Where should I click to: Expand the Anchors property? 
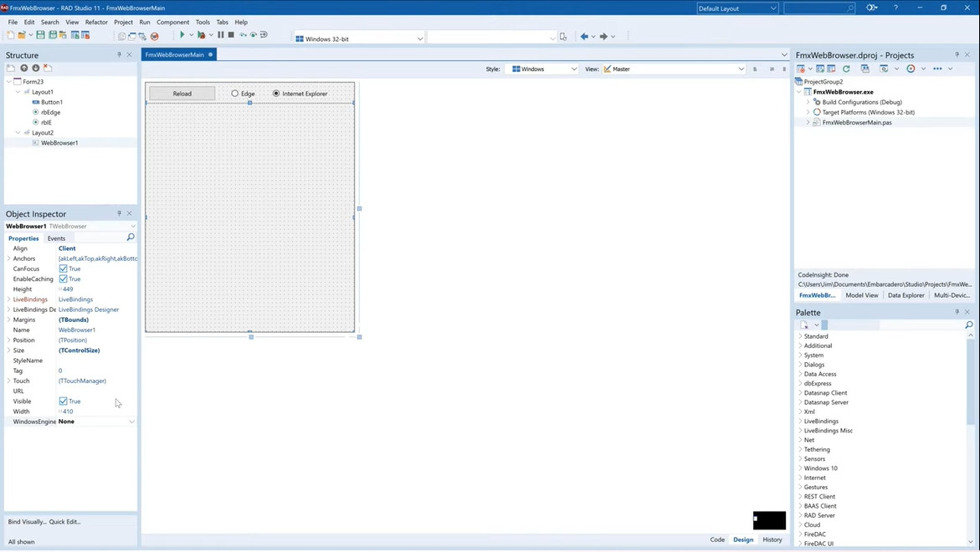tap(8, 258)
